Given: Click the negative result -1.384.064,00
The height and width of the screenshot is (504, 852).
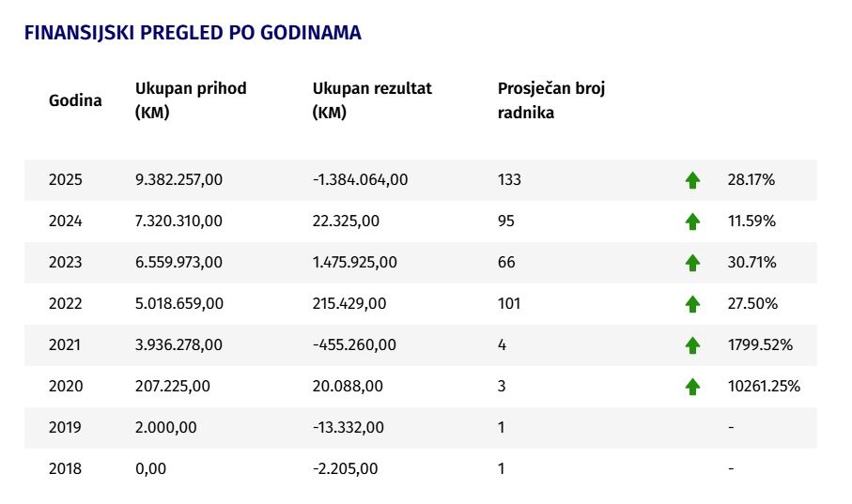Looking at the screenshot, I should click(x=360, y=180).
